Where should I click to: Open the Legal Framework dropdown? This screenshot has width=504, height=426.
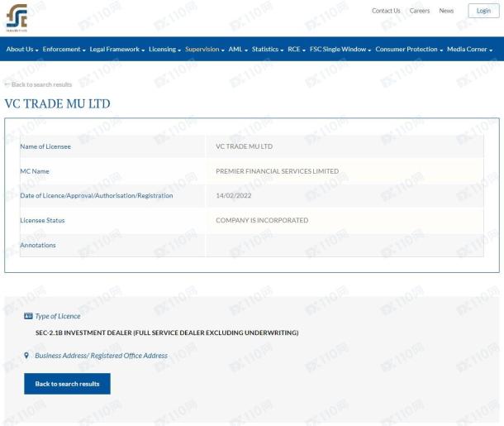pyautogui.click(x=117, y=50)
